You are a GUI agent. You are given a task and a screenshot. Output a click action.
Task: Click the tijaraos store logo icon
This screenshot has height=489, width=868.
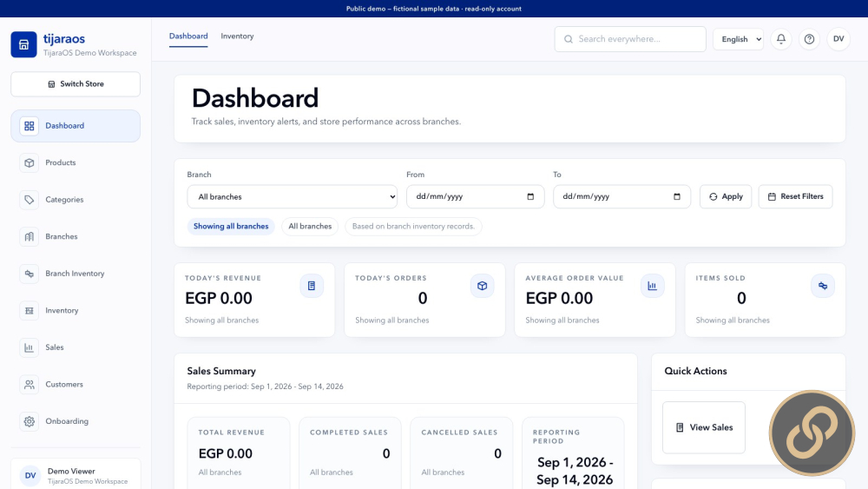(x=23, y=44)
